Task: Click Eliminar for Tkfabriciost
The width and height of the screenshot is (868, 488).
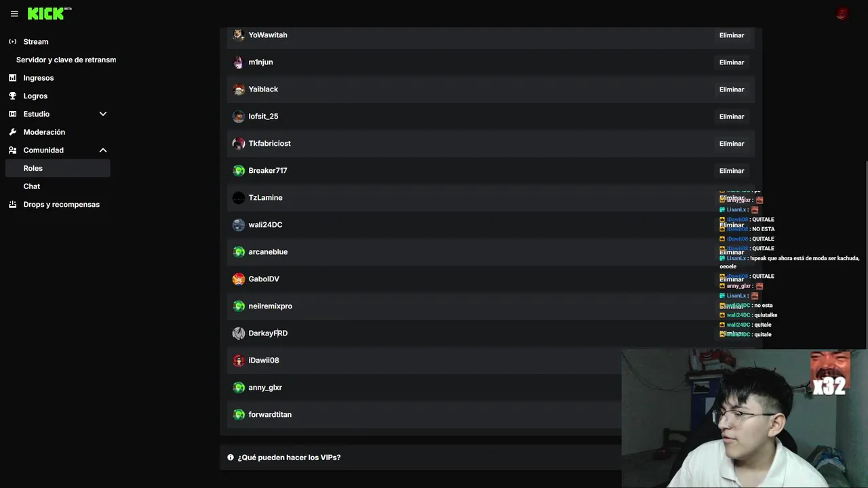Action: 731,144
